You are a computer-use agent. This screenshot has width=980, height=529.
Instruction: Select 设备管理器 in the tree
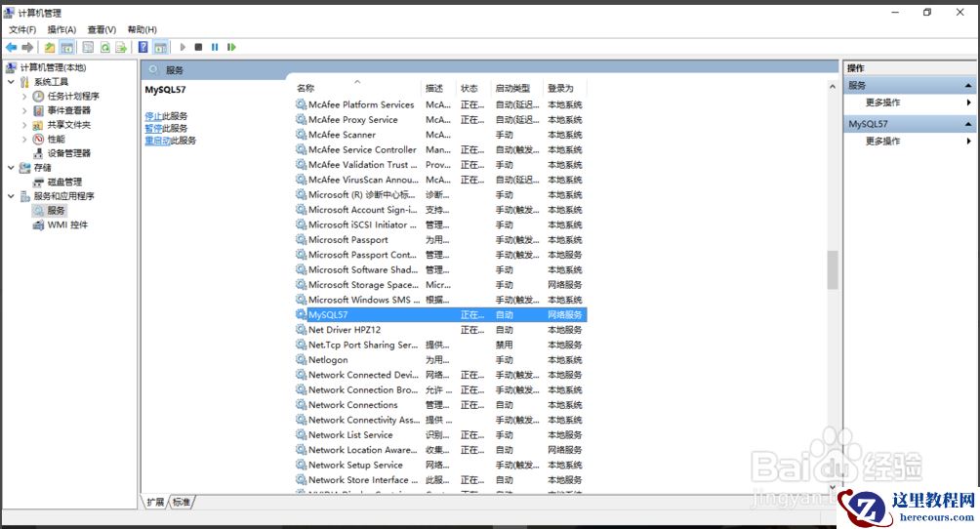click(68, 153)
